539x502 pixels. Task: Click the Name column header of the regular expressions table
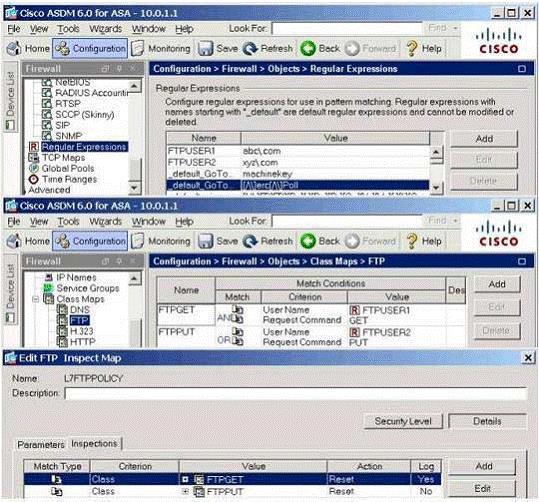coord(204,138)
